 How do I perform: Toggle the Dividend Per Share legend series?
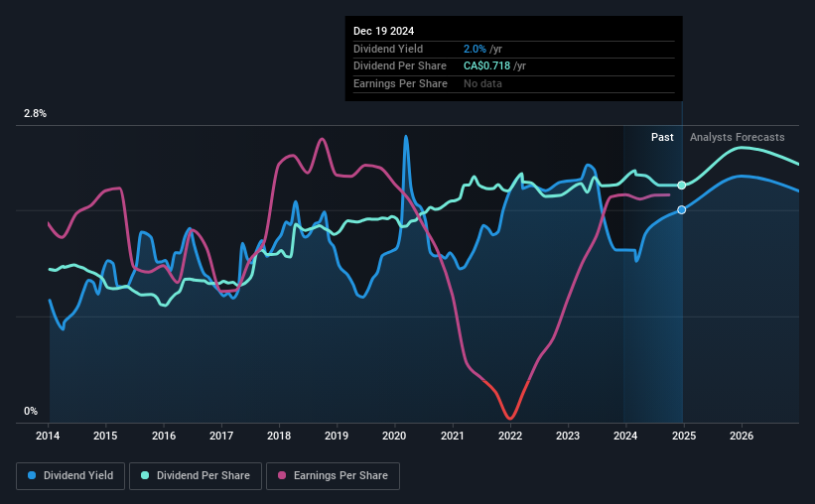click(196, 476)
